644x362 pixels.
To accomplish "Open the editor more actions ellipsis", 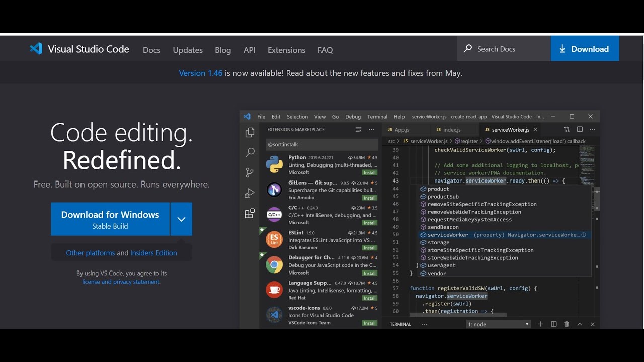I will click(592, 130).
